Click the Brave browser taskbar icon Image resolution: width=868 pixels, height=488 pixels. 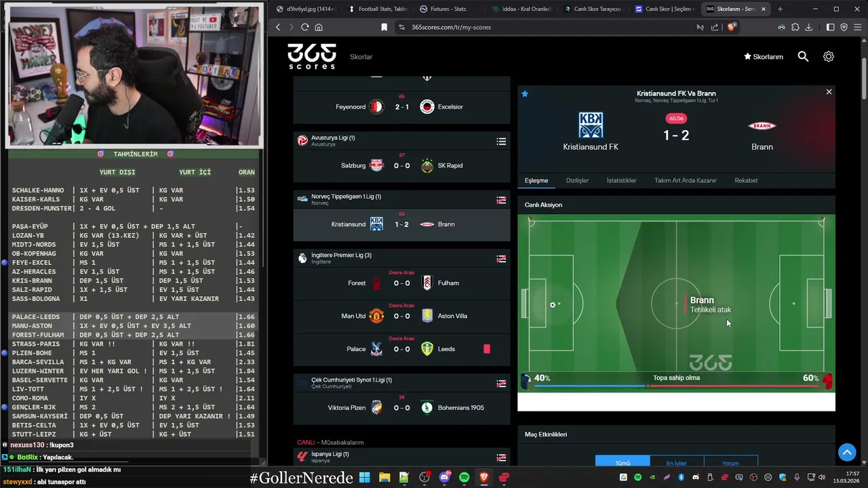tap(484, 477)
